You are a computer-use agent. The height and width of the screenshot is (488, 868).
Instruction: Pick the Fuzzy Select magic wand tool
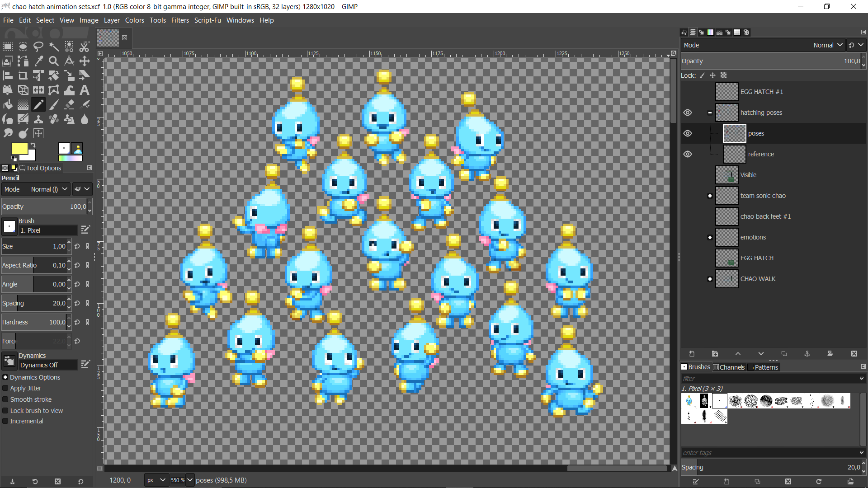pyautogui.click(x=54, y=47)
